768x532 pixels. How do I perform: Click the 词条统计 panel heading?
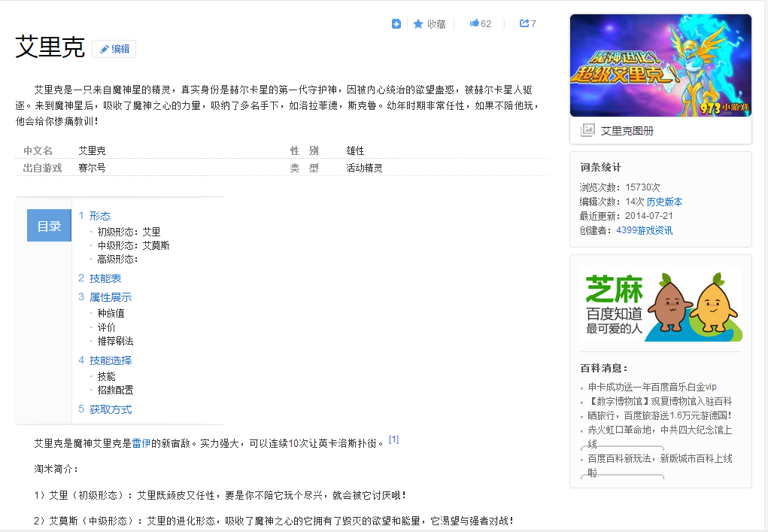coord(600,168)
